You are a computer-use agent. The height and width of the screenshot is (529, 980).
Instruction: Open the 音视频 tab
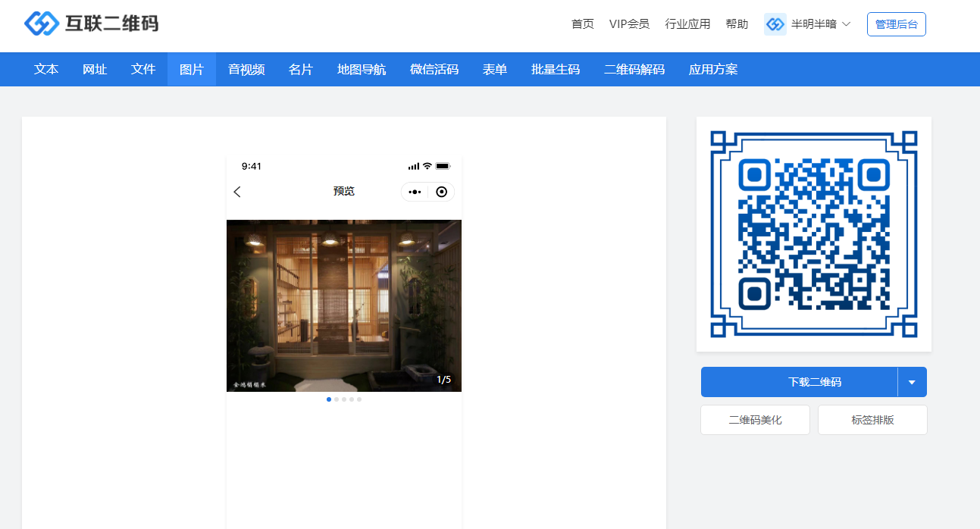pos(246,70)
